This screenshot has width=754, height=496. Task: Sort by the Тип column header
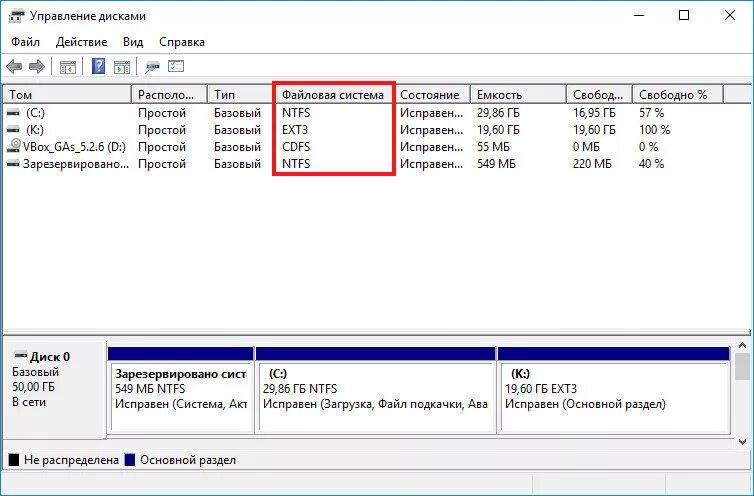point(241,95)
